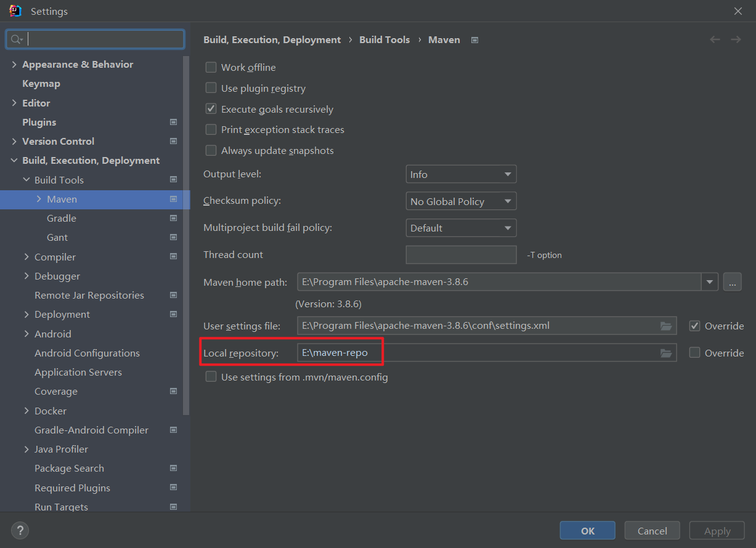The height and width of the screenshot is (548, 756).
Task: Open the Checksum policy dropdown
Action: tap(461, 201)
